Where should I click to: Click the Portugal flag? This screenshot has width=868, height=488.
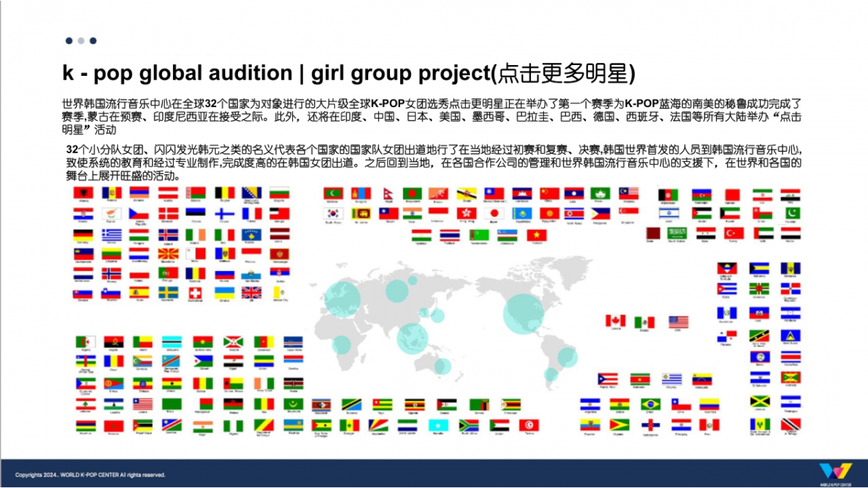pos(168,273)
